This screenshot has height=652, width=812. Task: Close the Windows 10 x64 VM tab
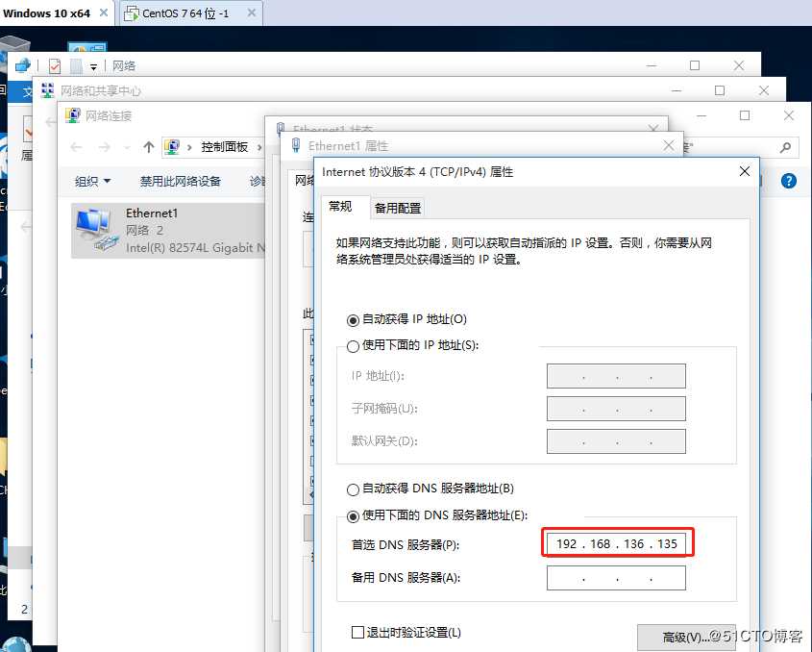coord(104,13)
